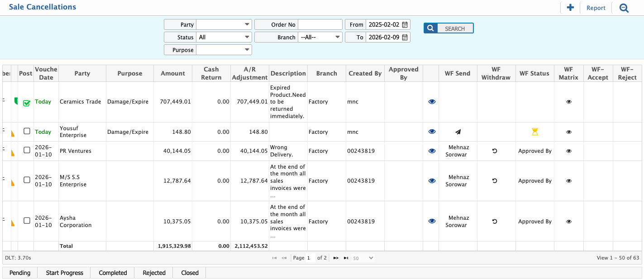The height and width of the screenshot is (279, 644).
Task: Tick Post checkbox for M/S S.S Enterprise
Action: tap(27, 180)
